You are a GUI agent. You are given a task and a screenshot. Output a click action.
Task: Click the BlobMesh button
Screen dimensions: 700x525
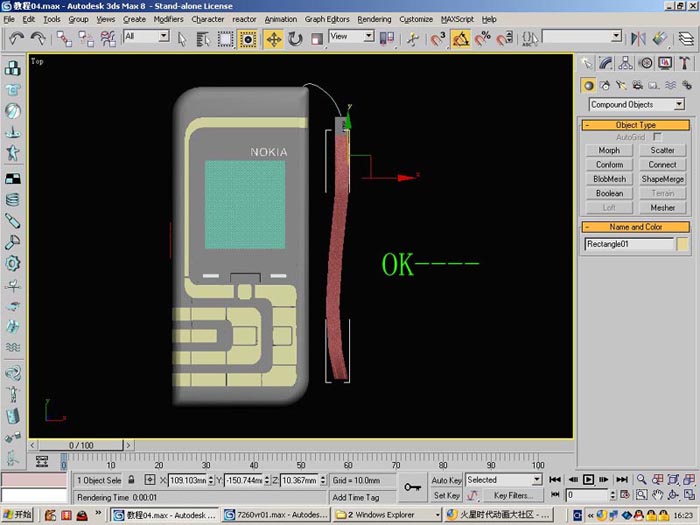tap(609, 179)
